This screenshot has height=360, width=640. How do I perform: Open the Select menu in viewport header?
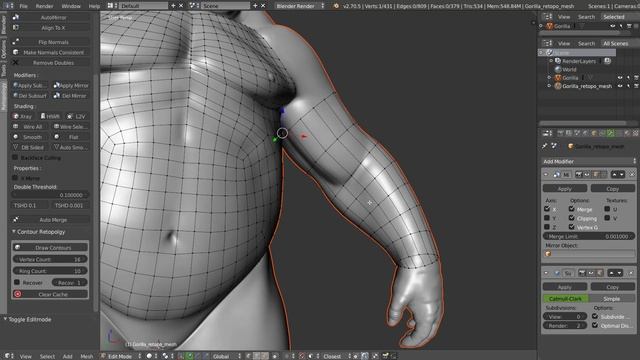[47, 356]
